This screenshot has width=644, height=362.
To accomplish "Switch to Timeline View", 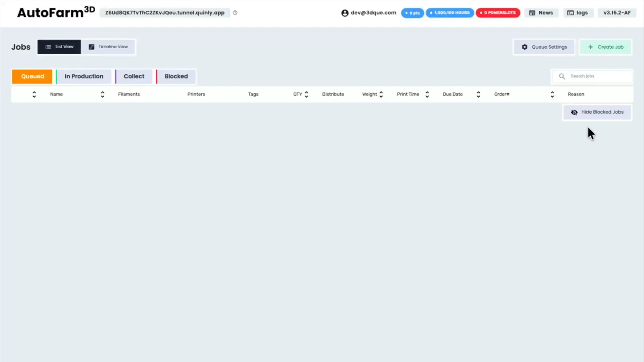I will point(108,47).
